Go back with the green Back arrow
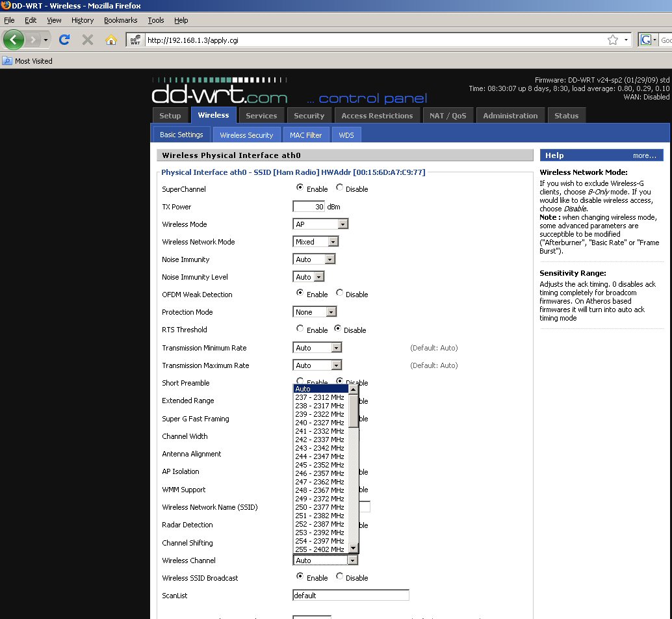Screen dimensions: 672x619 point(13,40)
